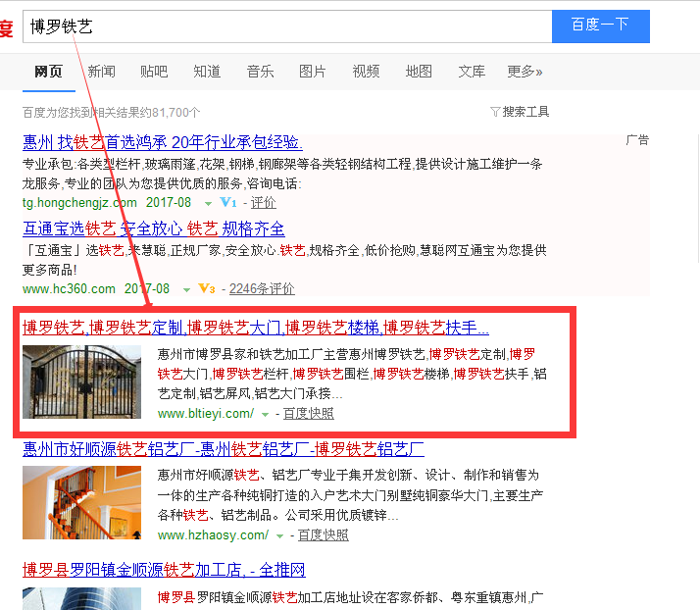Switch to the 新闻 tab
The width and height of the screenshot is (700, 610).
101,72
